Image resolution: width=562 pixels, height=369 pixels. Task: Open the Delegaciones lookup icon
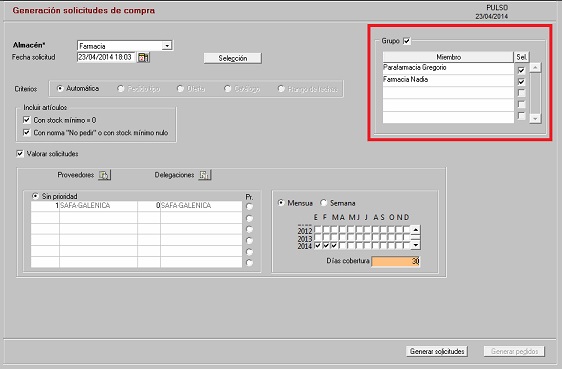pos(205,175)
